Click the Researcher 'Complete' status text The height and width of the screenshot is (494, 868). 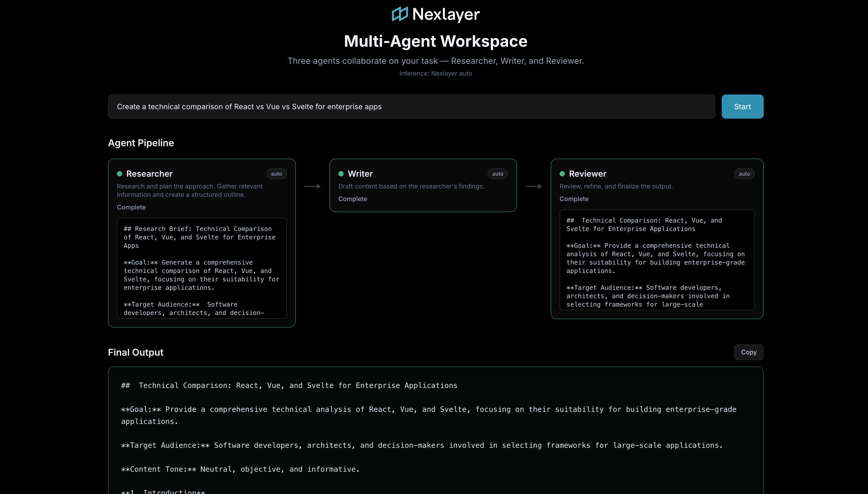pos(131,207)
